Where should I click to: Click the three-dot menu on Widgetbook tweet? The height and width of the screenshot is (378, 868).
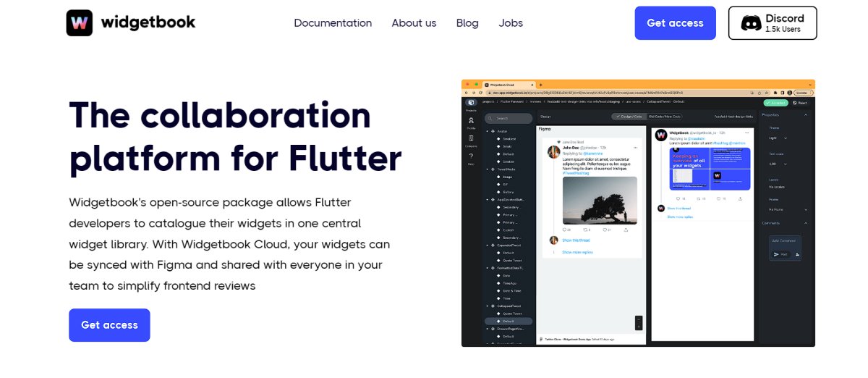click(748, 134)
